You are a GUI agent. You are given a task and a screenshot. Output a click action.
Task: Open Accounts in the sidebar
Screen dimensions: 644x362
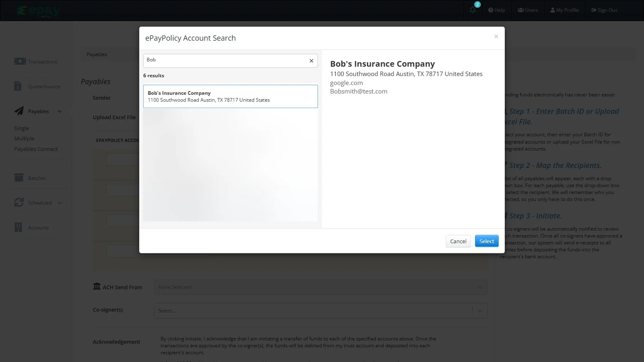tap(38, 228)
